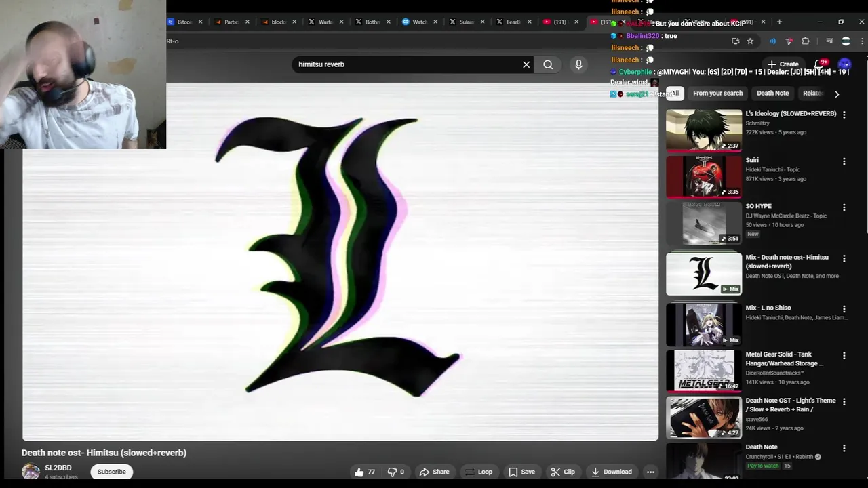The height and width of the screenshot is (488, 868).
Task: Select the All filter chip
Action: click(674, 93)
